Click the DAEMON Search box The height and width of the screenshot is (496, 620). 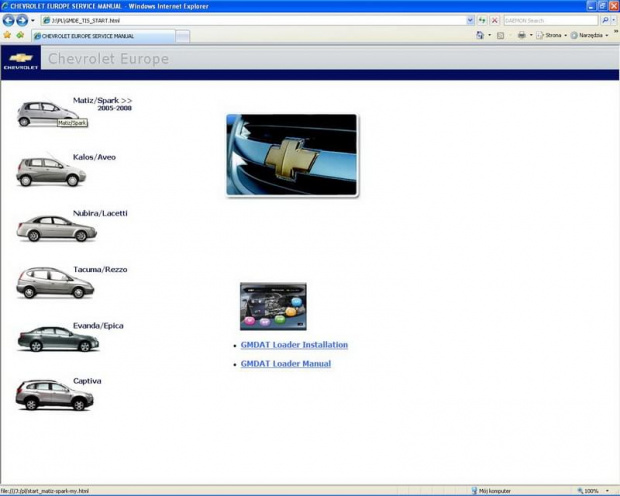point(550,20)
